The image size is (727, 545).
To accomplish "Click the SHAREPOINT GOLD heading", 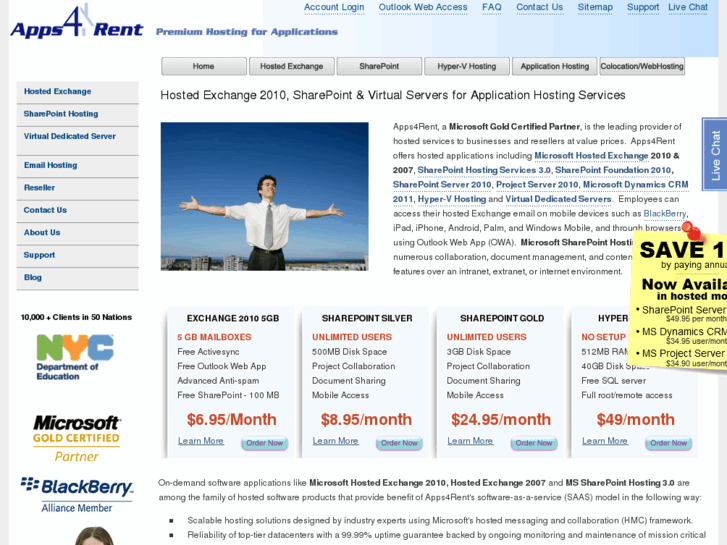I will [502, 319].
